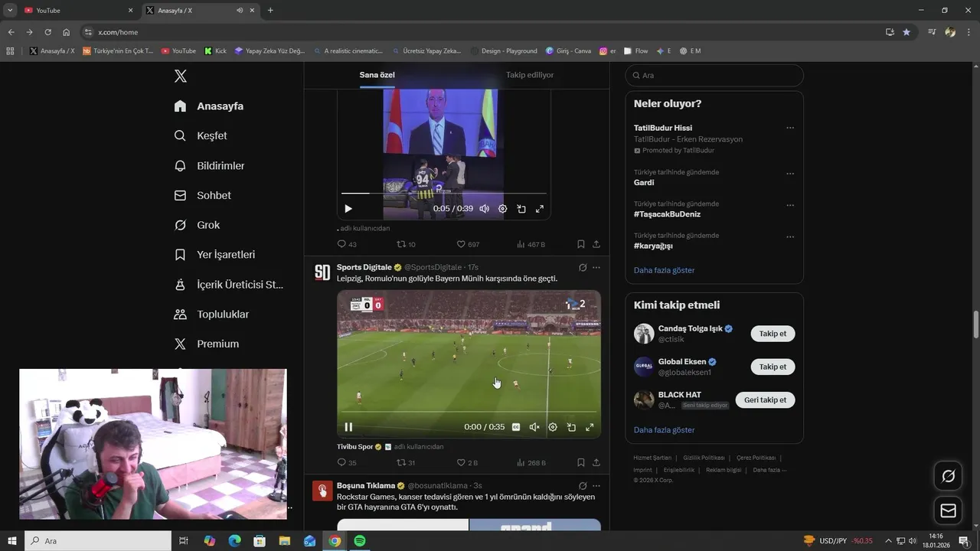Pause the Leipzig match video
Screen dimensions: 980x551
point(348,427)
